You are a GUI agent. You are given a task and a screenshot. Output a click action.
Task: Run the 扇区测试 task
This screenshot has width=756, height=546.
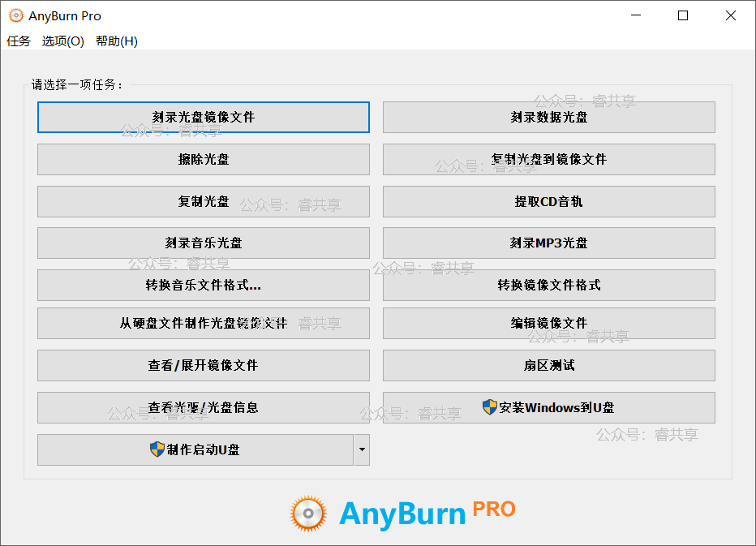549,365
